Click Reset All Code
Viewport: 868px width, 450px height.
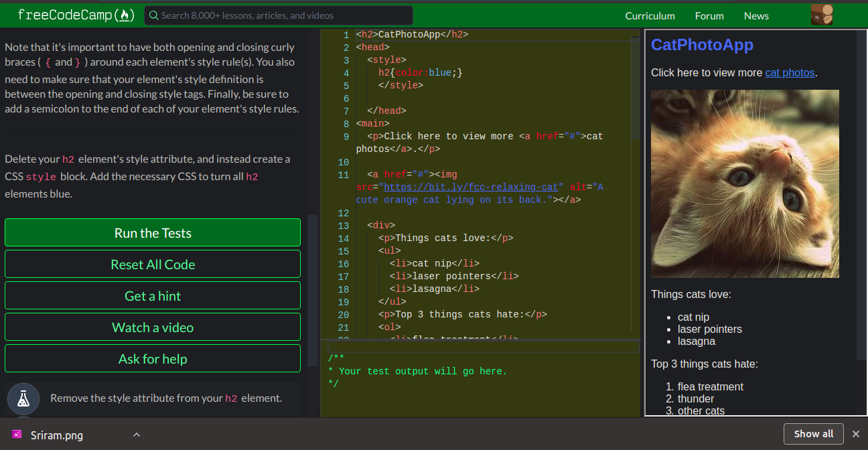coord(153,264)
